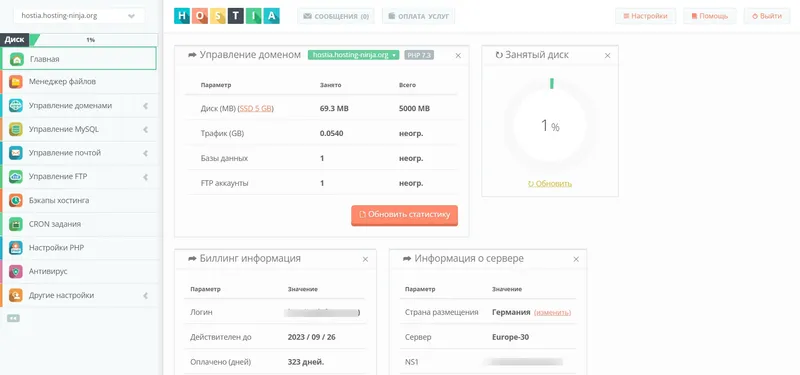Open Настройки PHP menu item
Viewport: 800px width, 375px height.
click(79, 248)
